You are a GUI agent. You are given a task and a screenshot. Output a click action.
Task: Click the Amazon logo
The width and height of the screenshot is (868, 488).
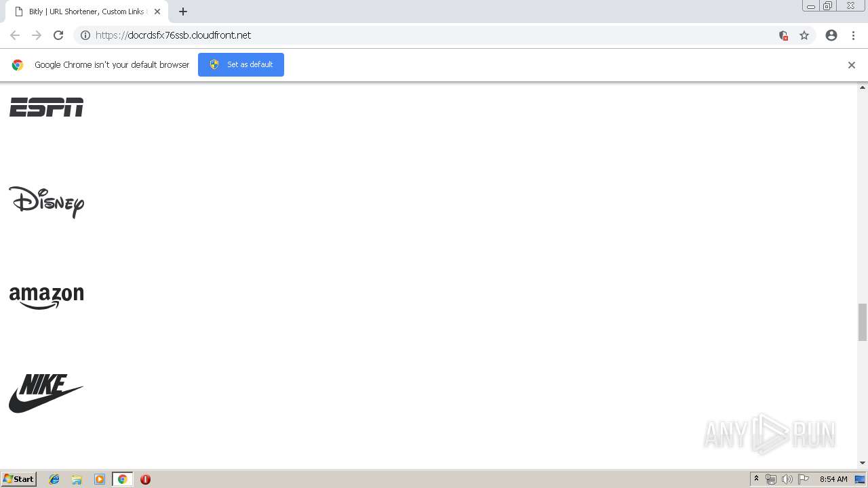coord(46,298)
